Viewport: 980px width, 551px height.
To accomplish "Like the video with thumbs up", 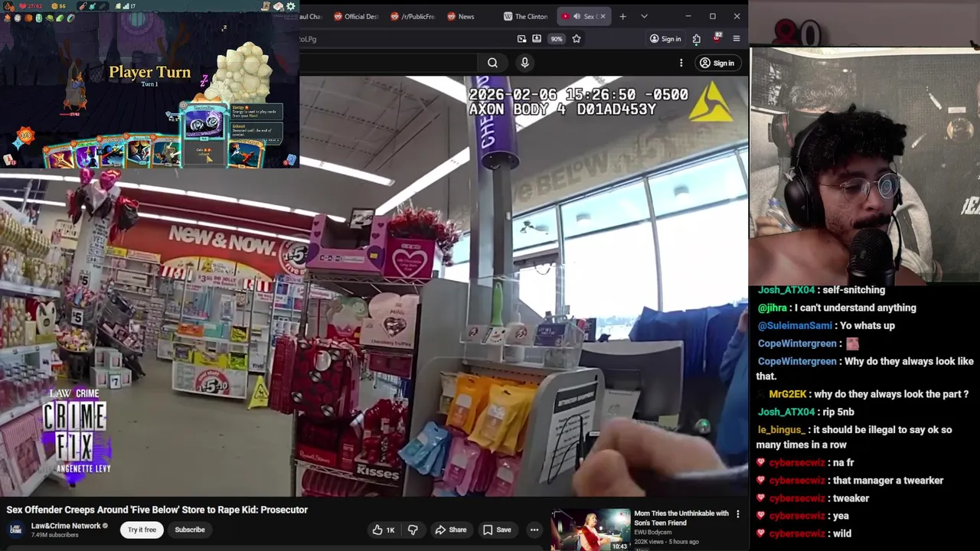I will click(x=384, y=530).
